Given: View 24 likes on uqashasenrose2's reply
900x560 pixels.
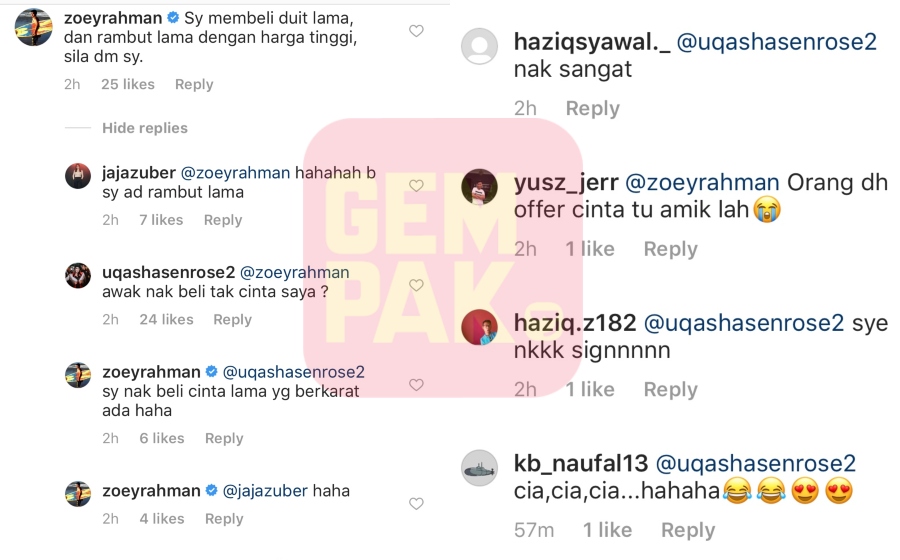Looking at the screenshot, I should (x=166, y=320).
